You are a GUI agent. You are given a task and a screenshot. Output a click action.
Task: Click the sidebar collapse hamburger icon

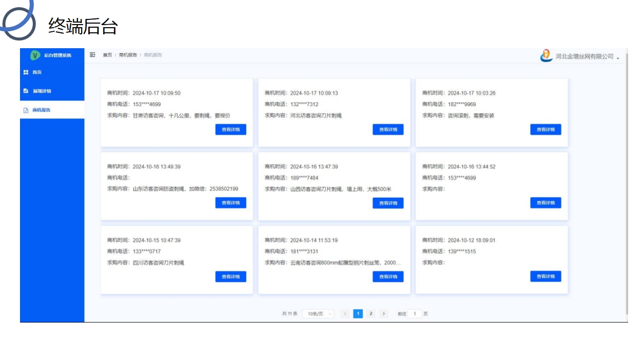pyautogui.click(x=92, y=55)
